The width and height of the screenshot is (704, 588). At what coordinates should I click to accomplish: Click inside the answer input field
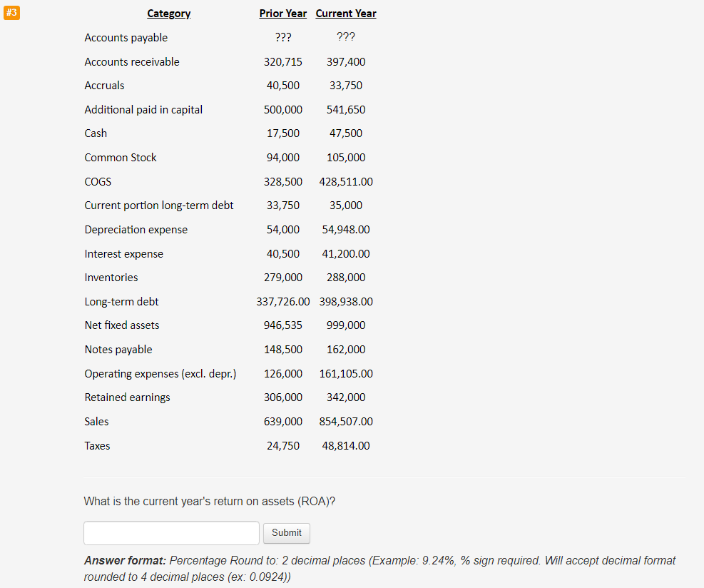(171, 532)
